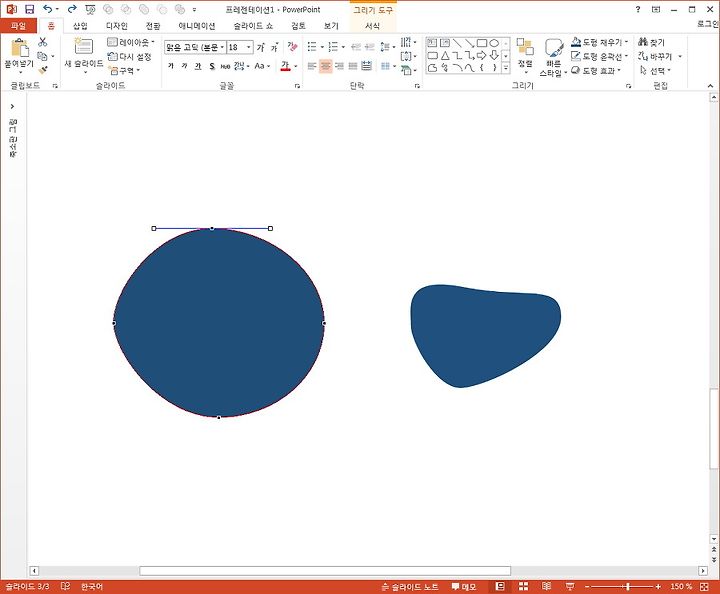Open the font size dropdown showing 18
Image resolution: width=720 pixels, height=594 pixels.
coord(249,47)
